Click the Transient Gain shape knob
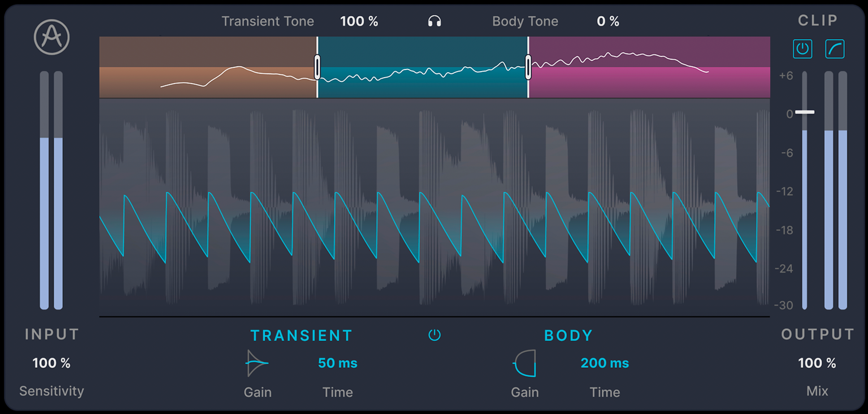 (257, 363)
